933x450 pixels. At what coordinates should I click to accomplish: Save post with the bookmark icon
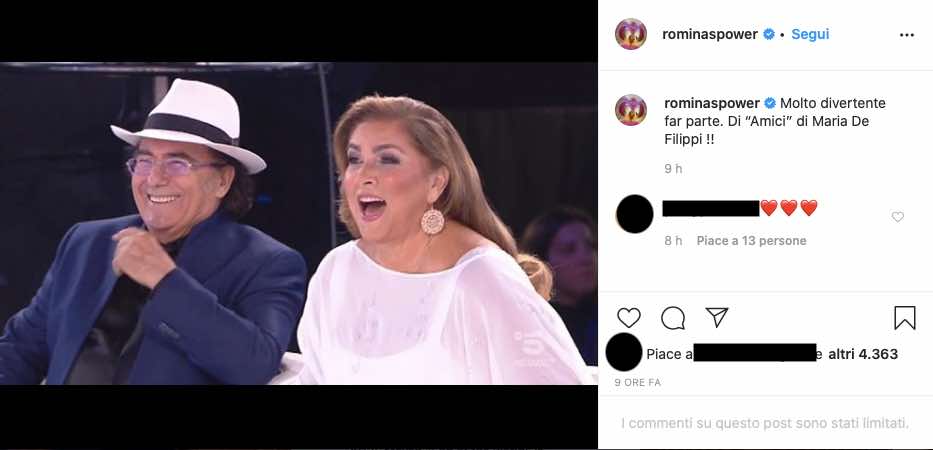904,318
